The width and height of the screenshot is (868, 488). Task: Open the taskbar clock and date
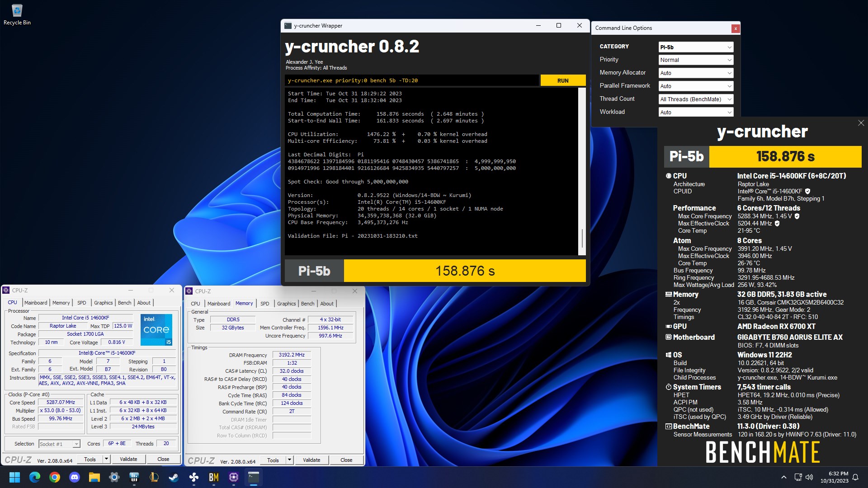pos(835,477)
